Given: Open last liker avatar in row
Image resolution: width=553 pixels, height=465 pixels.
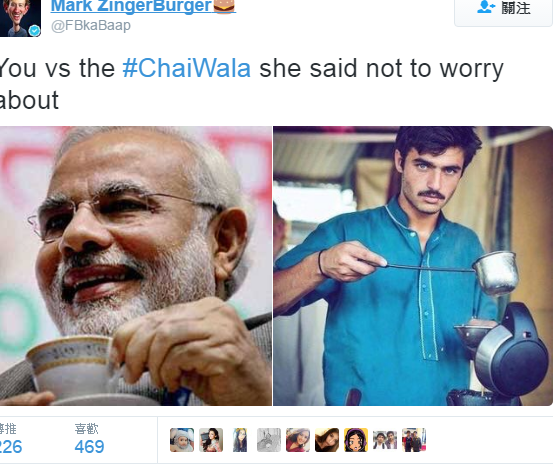Looking at the screenshot, I should [414, 440].
